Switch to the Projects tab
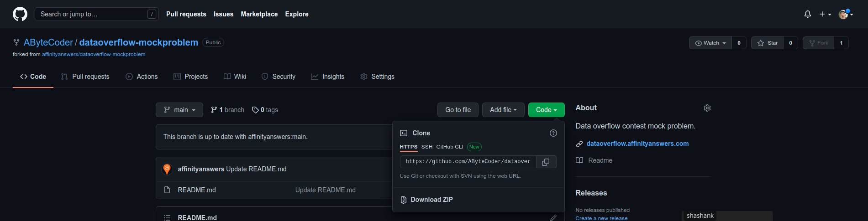The width and height of the screenshot is (868, 221). coord(191,77)
